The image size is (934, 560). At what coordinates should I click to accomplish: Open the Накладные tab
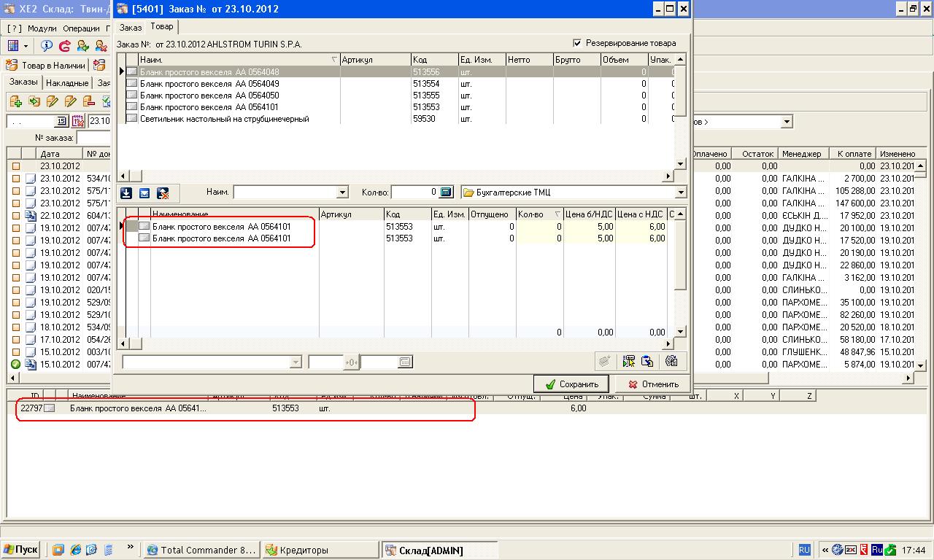[x=67, y=83]
